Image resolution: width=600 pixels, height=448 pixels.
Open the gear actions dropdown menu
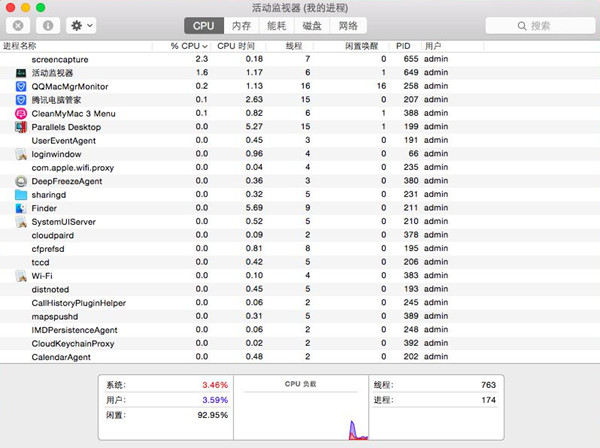pyautogui.click(x=82, y=25)
